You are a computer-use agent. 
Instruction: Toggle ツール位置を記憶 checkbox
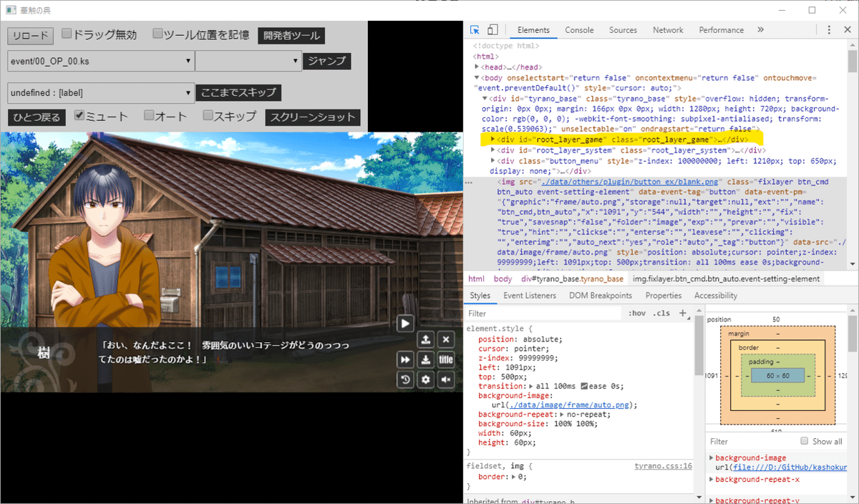[158, 34]
